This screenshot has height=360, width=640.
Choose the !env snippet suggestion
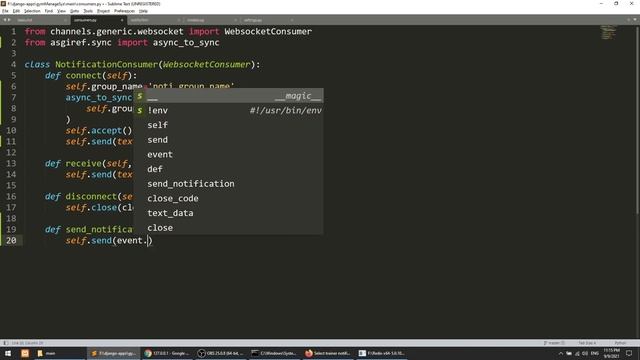point(229,110)
